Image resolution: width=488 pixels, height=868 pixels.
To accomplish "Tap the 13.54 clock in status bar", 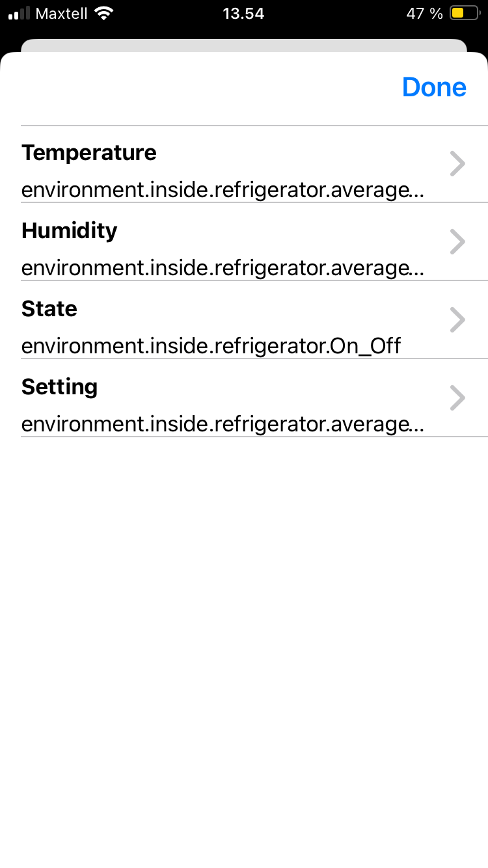I will [x=243, y=13].
